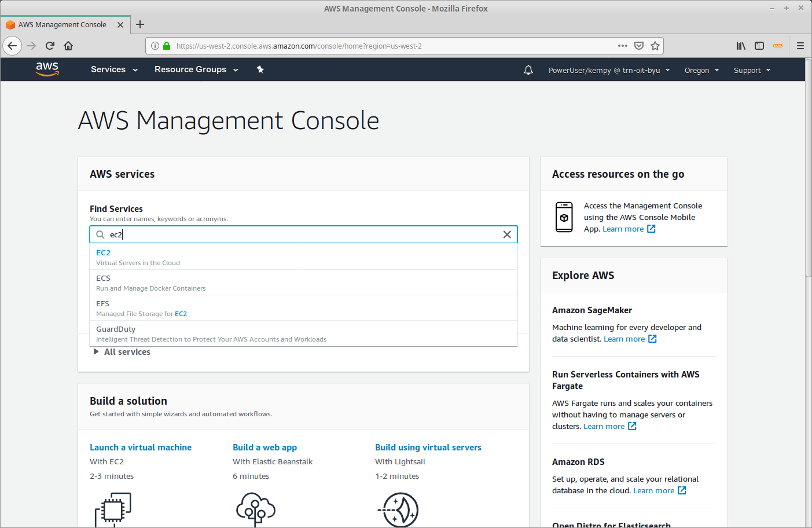Click the AWS logo in the navigation bar
The image size is (812, 528).
click(47, 69)
